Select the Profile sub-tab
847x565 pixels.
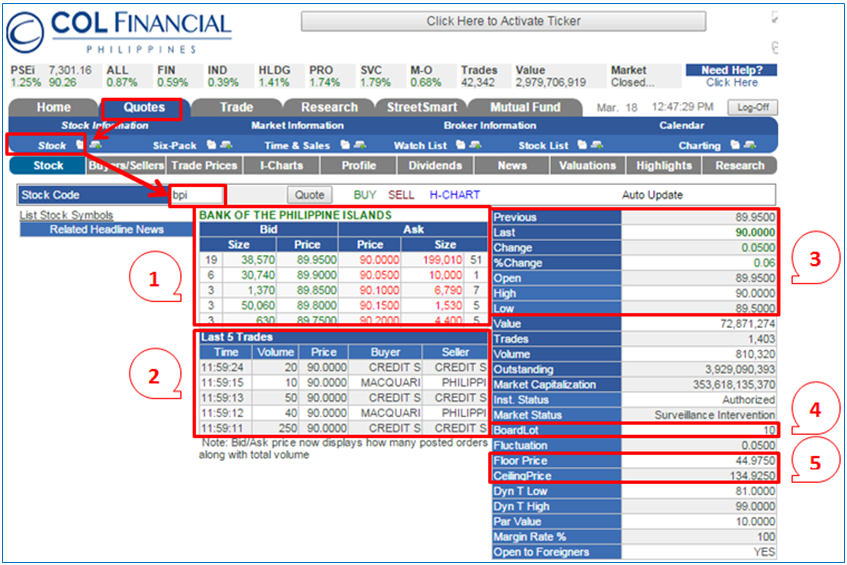(x=359, y=166)
